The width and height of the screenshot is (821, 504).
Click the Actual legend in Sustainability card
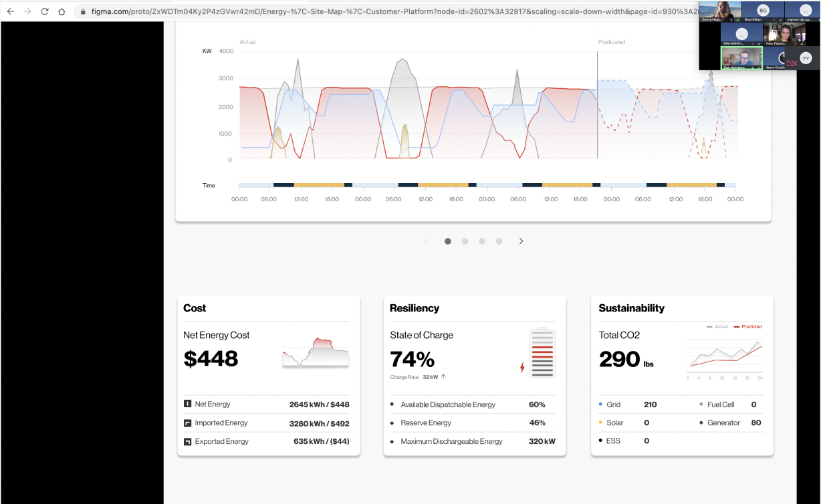click(717, 327)
